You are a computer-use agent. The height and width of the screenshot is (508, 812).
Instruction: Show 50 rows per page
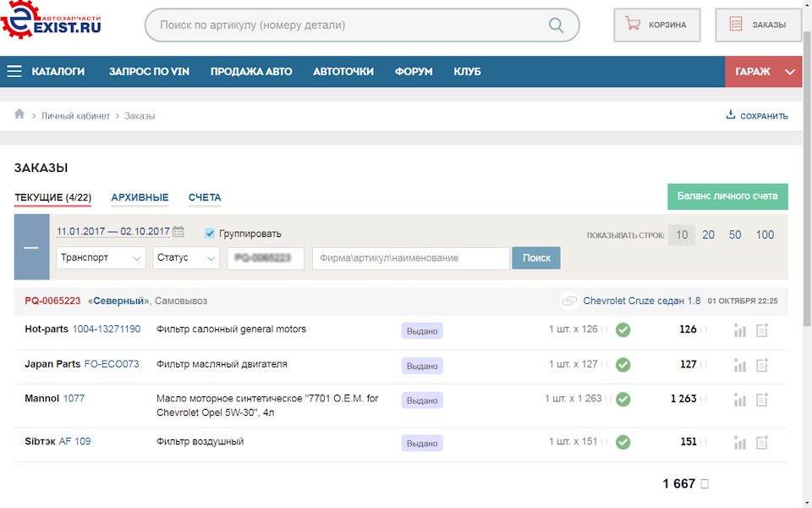click(735, 235)
